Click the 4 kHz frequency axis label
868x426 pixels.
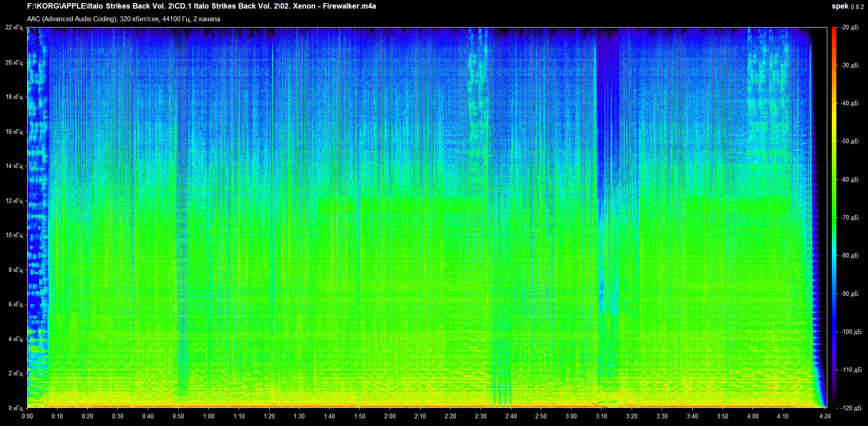tap(16, 339)
